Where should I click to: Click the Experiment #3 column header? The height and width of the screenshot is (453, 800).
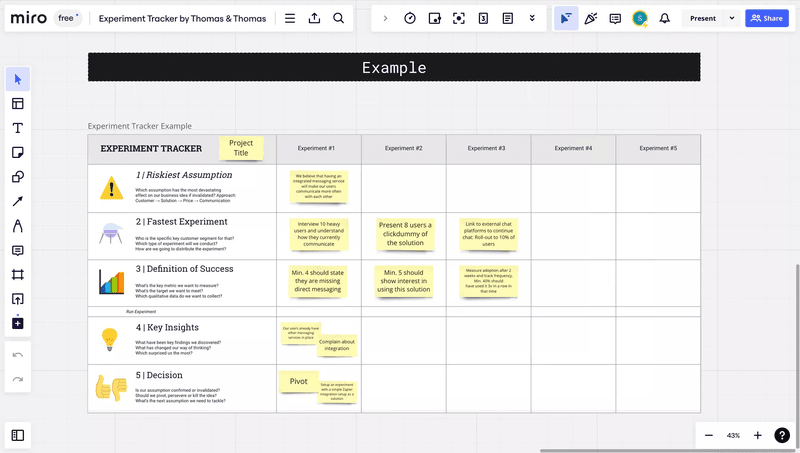pyautogui.click(x=486, y=148)
